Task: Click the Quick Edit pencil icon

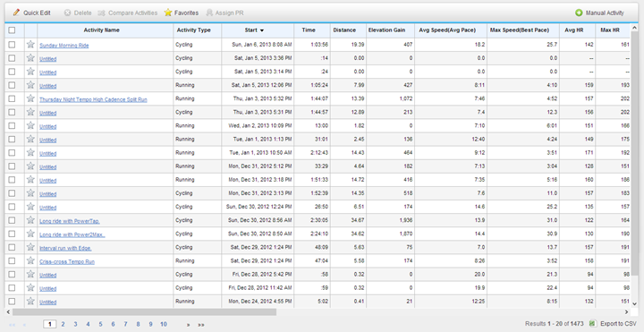Action: [x=16, y=13]
